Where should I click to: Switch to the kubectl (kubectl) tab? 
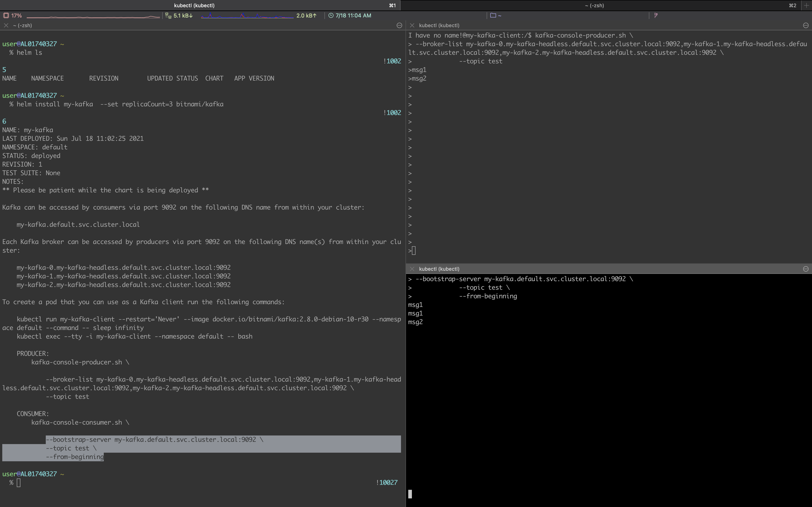point(194,5)
